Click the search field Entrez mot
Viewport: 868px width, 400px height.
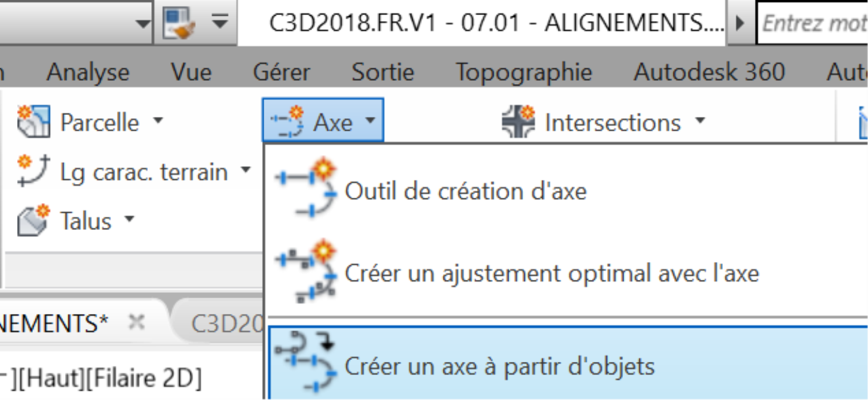click(813, 23)
